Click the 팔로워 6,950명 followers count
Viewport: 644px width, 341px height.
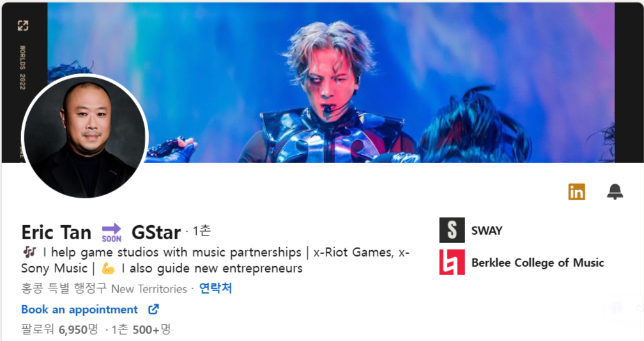60,329
